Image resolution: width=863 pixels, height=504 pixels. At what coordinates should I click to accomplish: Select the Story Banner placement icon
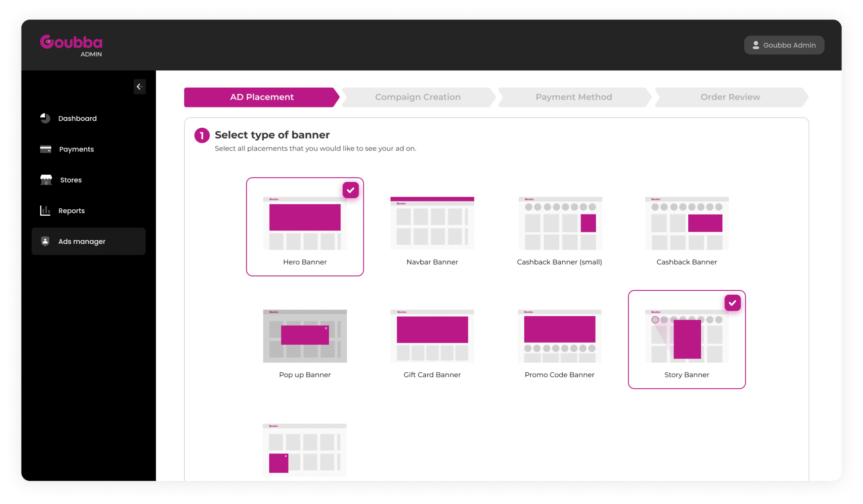(x=686, y=335)
